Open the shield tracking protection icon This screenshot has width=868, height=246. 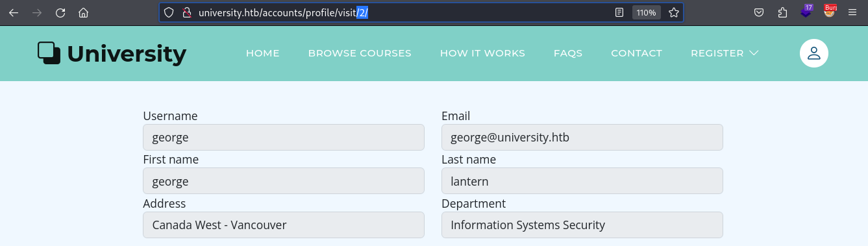click(169, 12)
